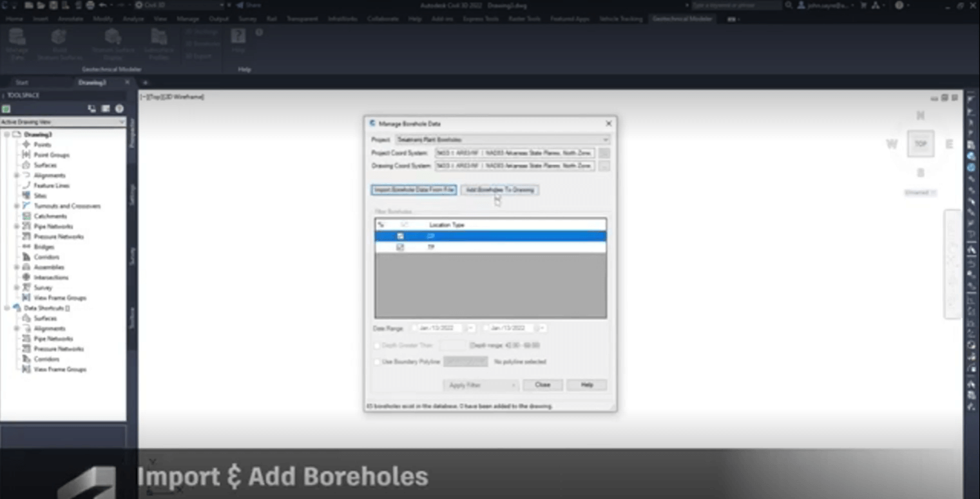Click the Points icon in Prospector tree

26,145
